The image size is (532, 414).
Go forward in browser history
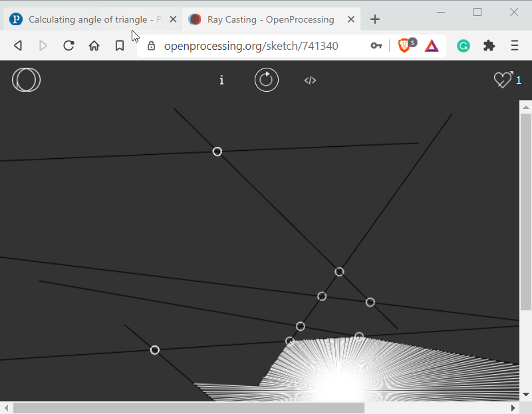tap(43, 45)
